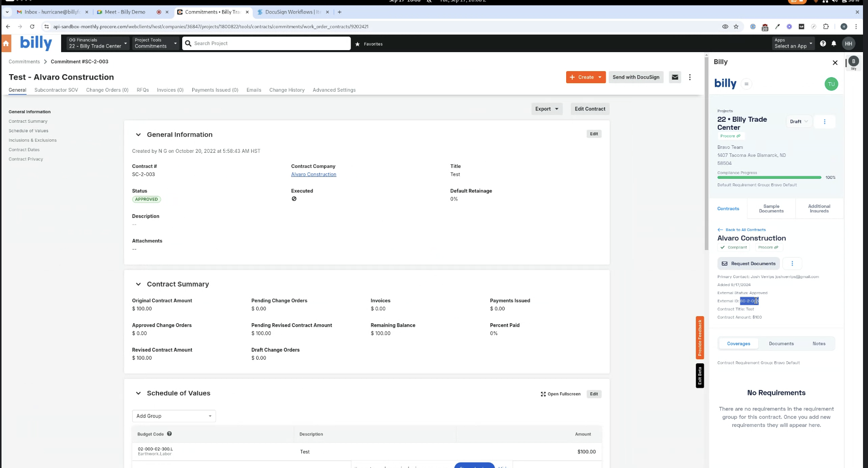868x468 pixels.
Task: Open the Change Orders (0) tab
Action: pos(107,90)
